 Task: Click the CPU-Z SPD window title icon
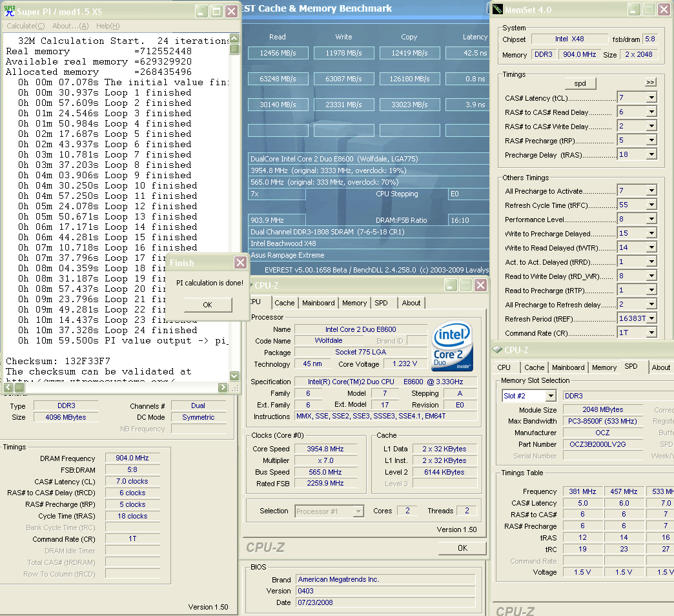[497, 350]
